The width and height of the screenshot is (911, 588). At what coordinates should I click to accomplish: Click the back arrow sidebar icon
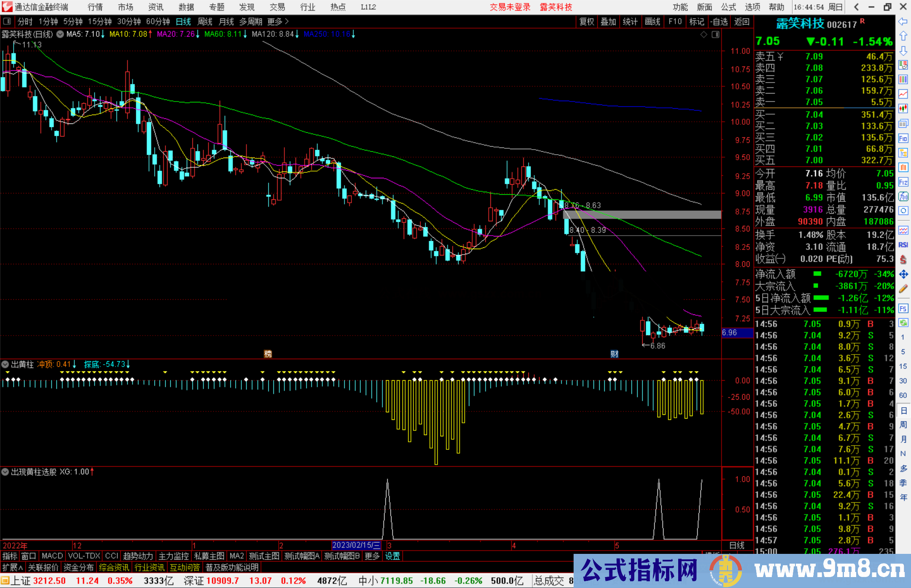pos(903,21)
